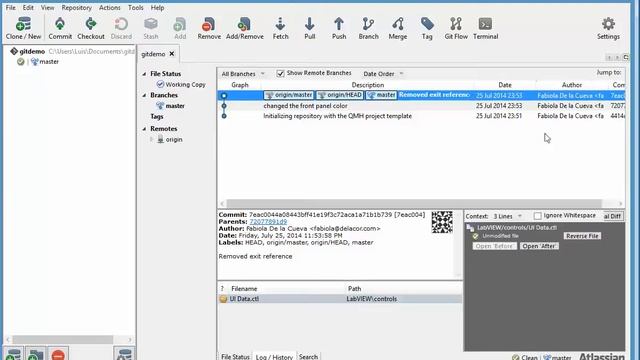Click the Discard toolbar icon

click(121, 28)
